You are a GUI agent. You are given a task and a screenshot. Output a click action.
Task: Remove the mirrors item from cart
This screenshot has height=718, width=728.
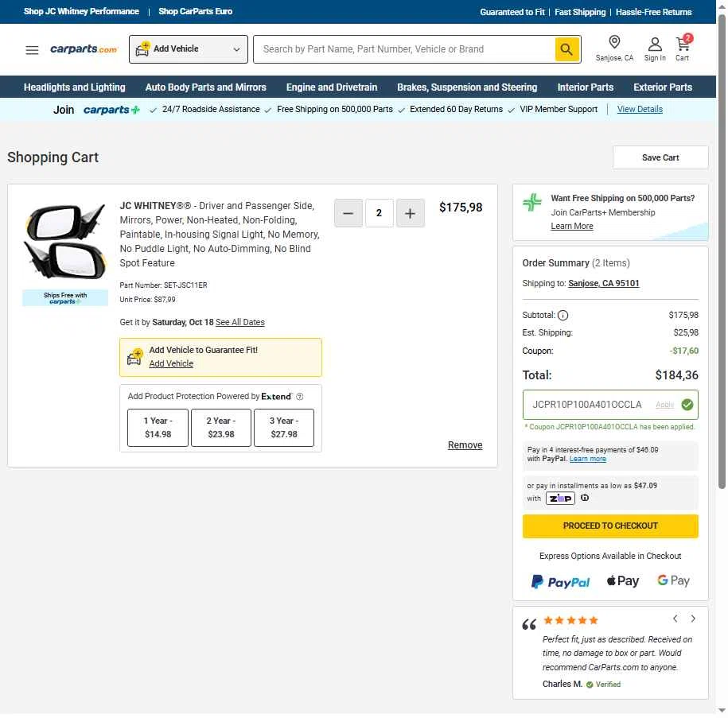[465, 444]
